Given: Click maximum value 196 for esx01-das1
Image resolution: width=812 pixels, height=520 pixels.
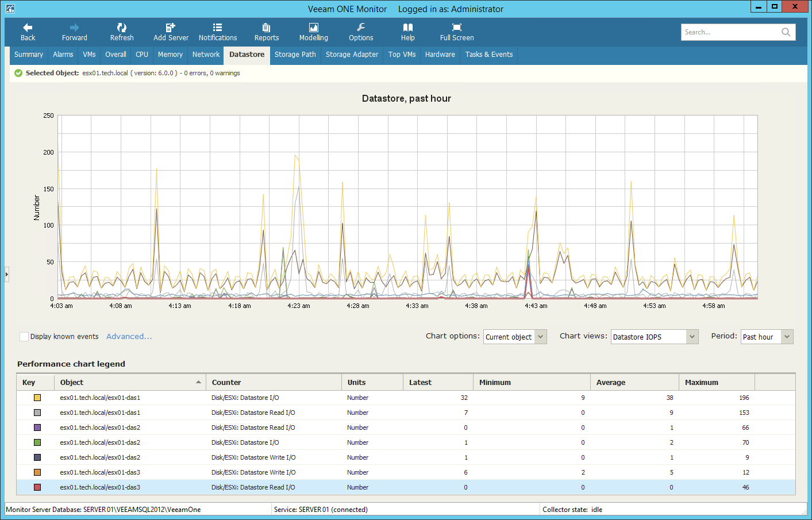Looking at the screenshot, I should point(744,398).
